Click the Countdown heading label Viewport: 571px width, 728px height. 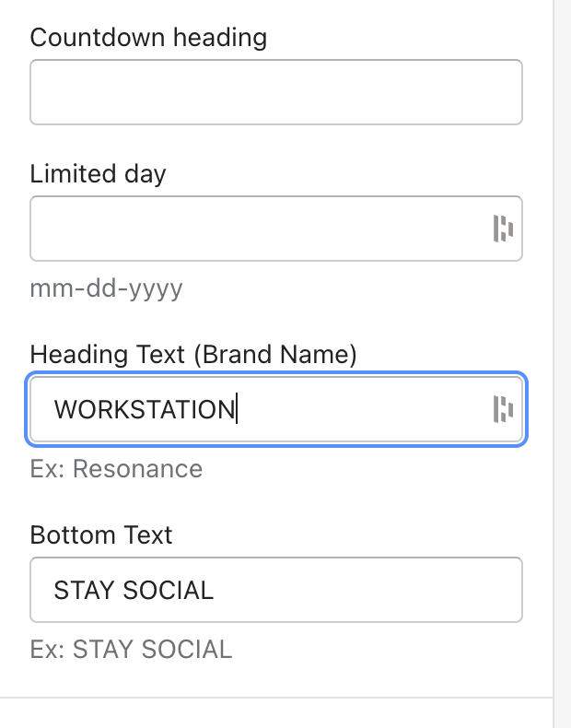tap(148, 38)
